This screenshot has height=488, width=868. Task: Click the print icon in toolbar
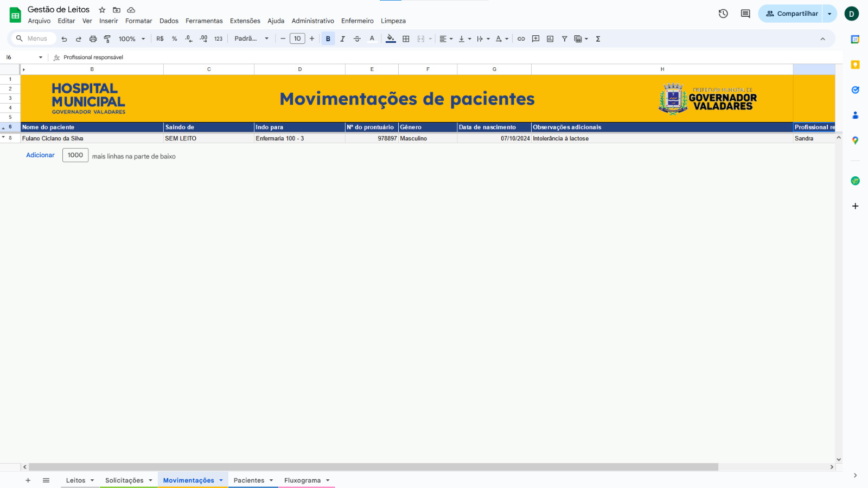pyautogui.click(x=93, y=39)
